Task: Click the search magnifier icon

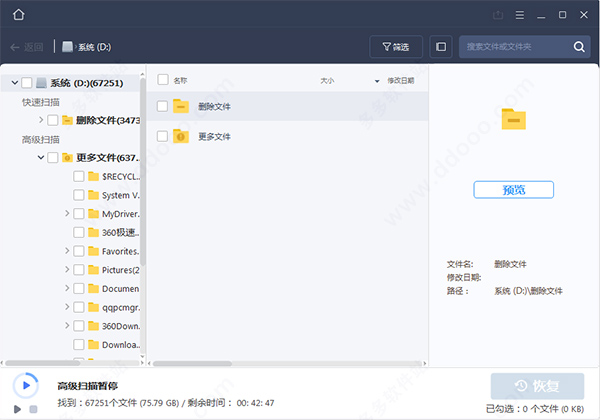Action: pyautogui.click(x=579, y=47)
